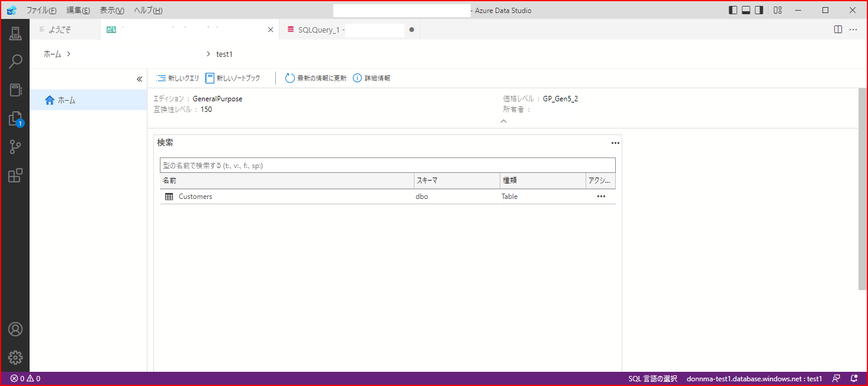Viewport: 868px width, 386px height.
Task: Toggle panel layout icon in title bar
Action: click(x=746, y=10)
